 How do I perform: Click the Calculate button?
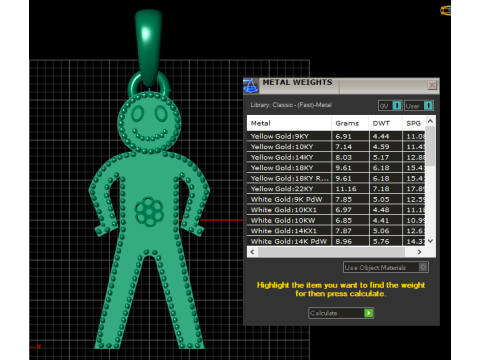pos(341,313)
